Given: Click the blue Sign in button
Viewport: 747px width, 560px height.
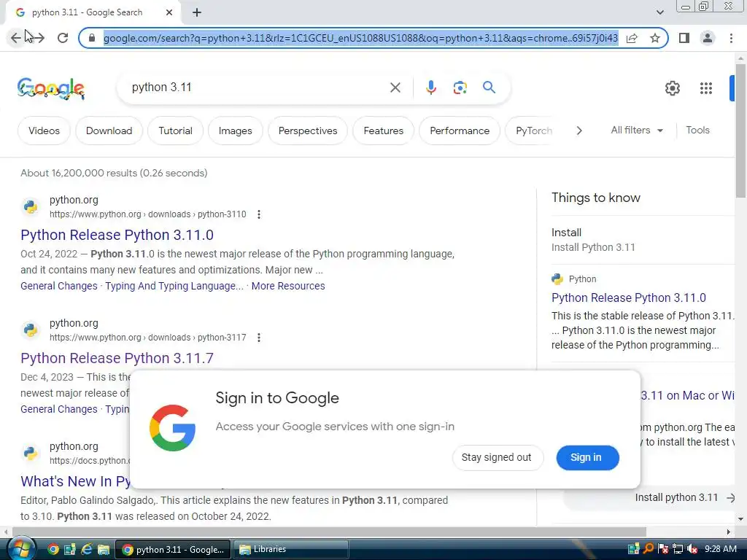Looking at the screenshot, I should [587, 458].
